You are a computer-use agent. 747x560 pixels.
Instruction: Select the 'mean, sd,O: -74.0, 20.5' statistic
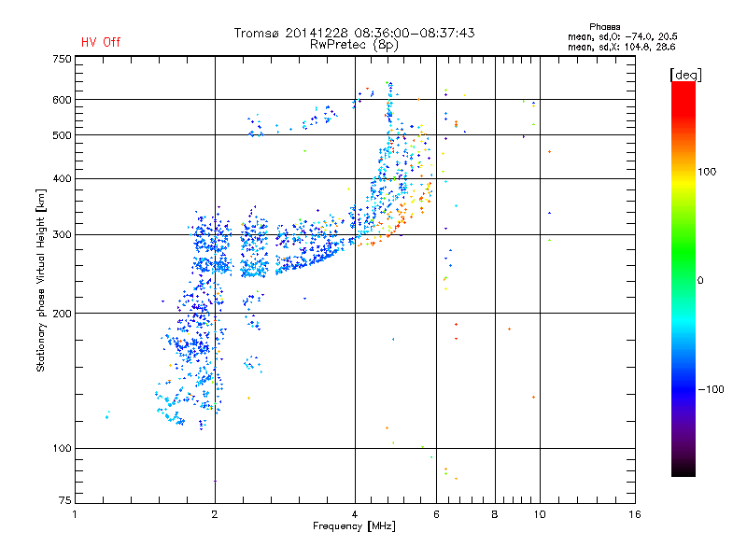pyautogui.click(x=622, y=36)
